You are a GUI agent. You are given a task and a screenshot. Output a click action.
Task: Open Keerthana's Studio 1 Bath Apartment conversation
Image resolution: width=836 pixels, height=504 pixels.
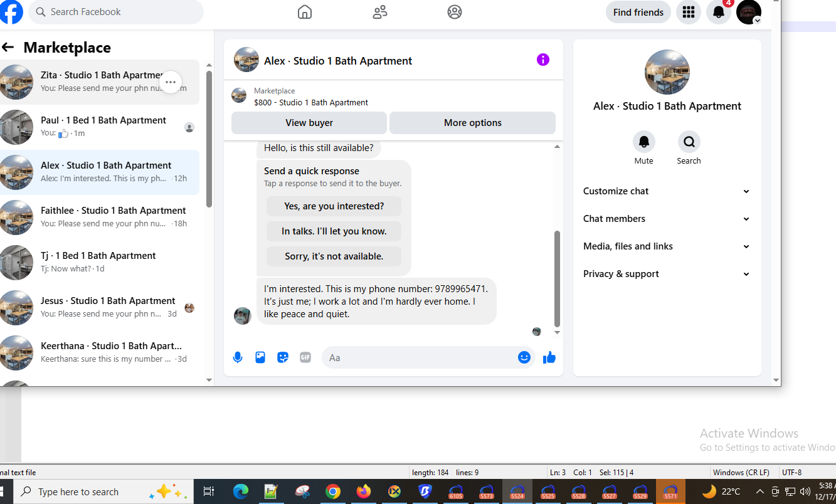point(100,353)
